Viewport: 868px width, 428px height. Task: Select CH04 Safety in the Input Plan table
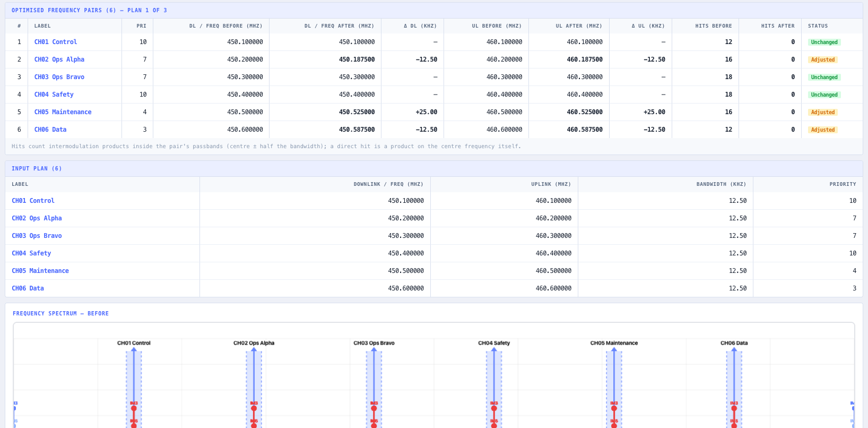[31, 253]
